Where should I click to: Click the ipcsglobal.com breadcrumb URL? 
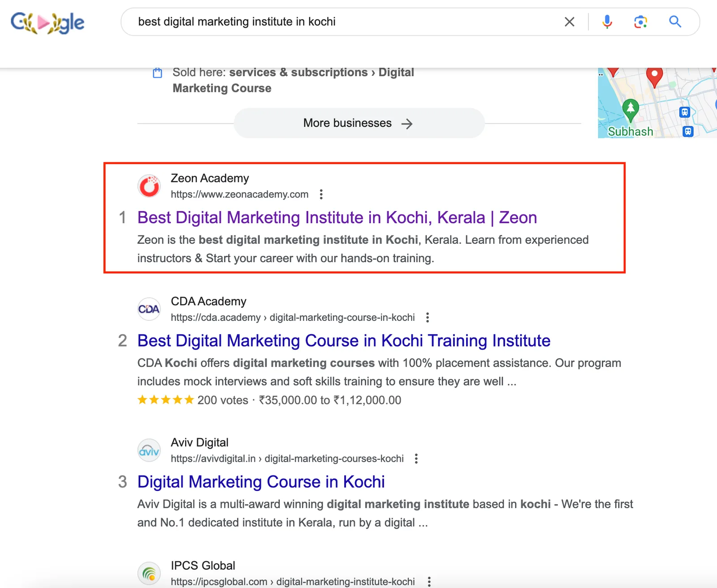click(x=293, y=582)
